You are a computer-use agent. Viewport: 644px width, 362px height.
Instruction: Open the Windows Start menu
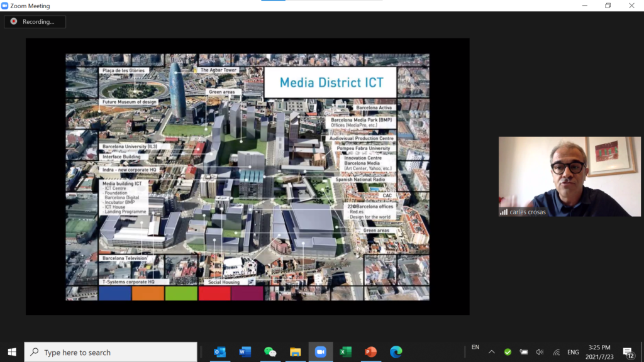coord(12,352)
